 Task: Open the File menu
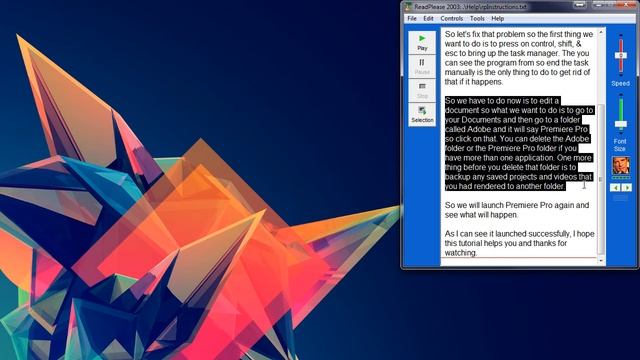click(x=412, y=18)
